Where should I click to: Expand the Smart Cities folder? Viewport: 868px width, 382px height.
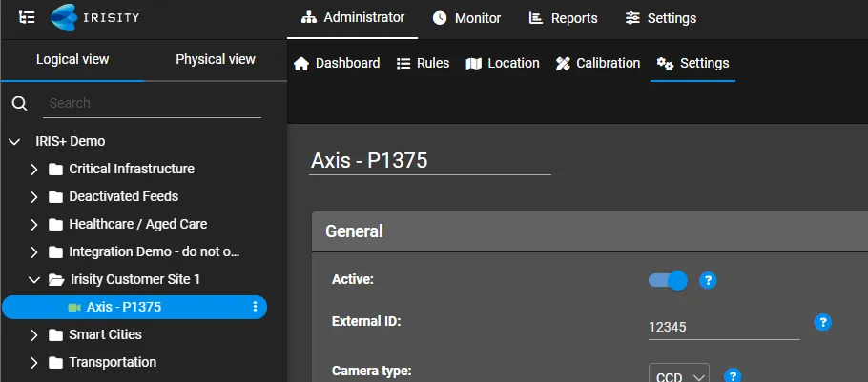[x=33, y=335]
